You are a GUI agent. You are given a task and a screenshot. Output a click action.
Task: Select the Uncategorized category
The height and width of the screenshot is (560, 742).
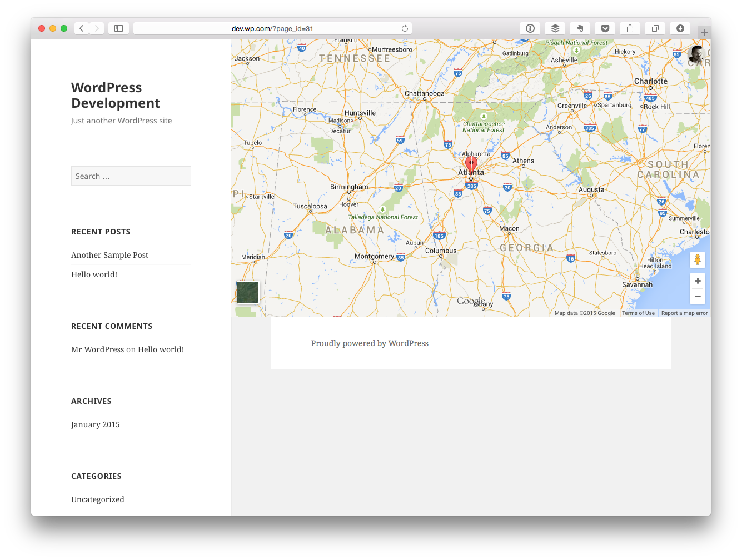[97, 499]
